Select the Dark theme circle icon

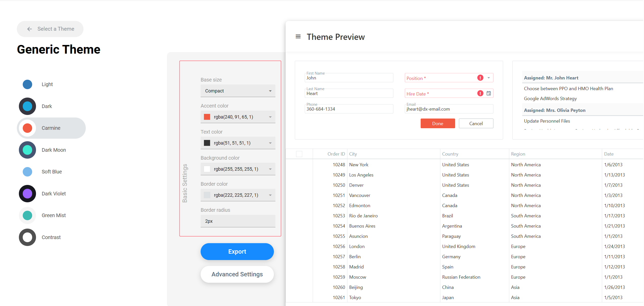coord(27,106)
